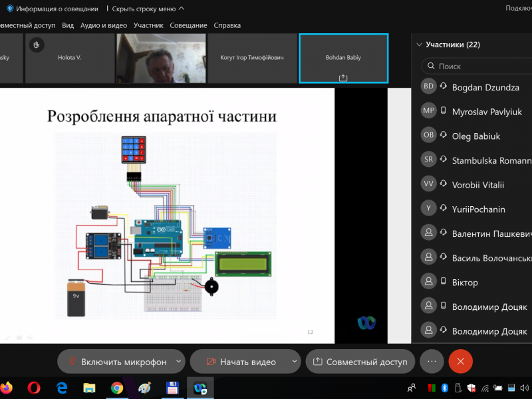The width and height of the screenshot is (532, 399).
Task: Start video with Начать видео button
Action: [241, 362]
